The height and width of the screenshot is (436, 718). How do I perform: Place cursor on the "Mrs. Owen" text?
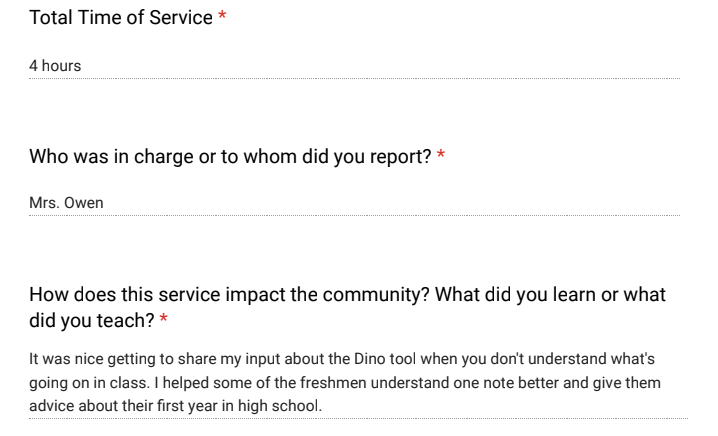coord(66,204)
